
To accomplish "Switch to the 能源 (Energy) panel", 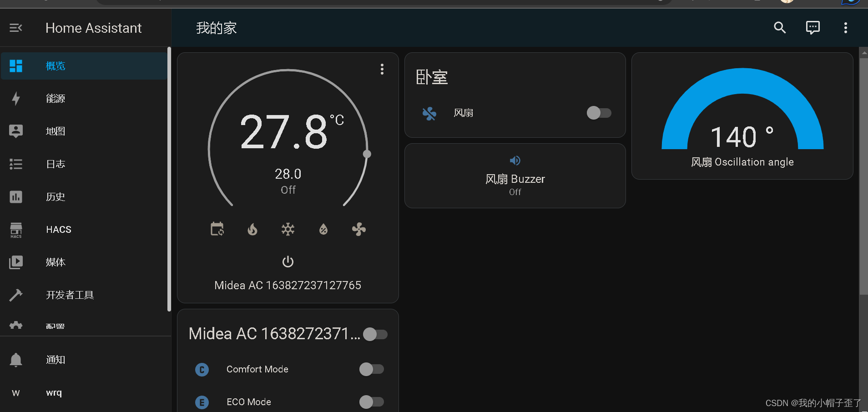I will pyautogui.click(x=55, y=98).
